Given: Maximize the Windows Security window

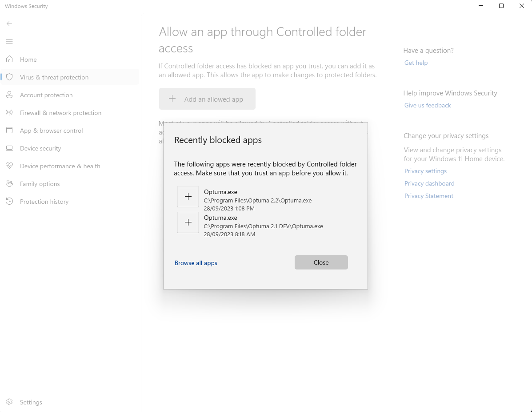Looking at the screenshot, I should point(501,6).
